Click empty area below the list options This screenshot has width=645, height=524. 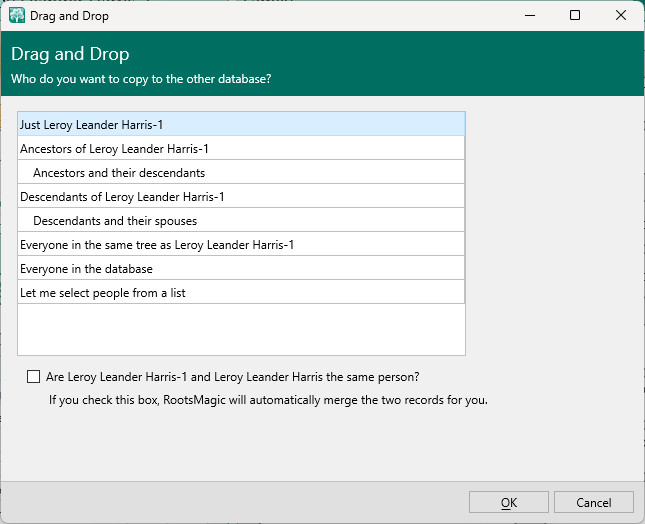(x=241, y=329)
